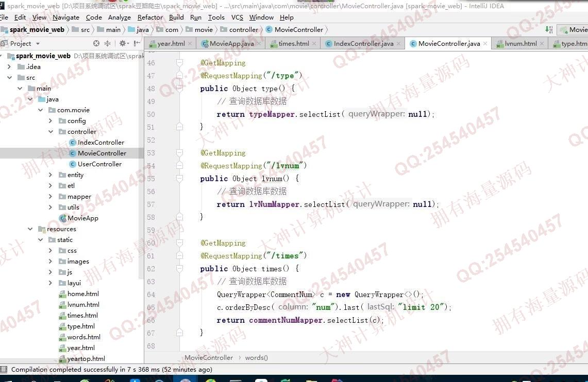This screenshot has height=382, width=588.
Task: Open the View menu
Action: (39, 17)
